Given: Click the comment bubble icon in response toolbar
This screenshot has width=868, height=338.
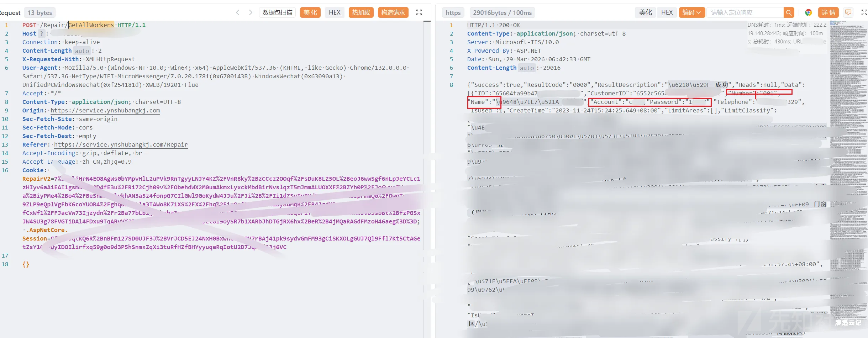Looking at the screenshot, I should [x=848, y=12].
